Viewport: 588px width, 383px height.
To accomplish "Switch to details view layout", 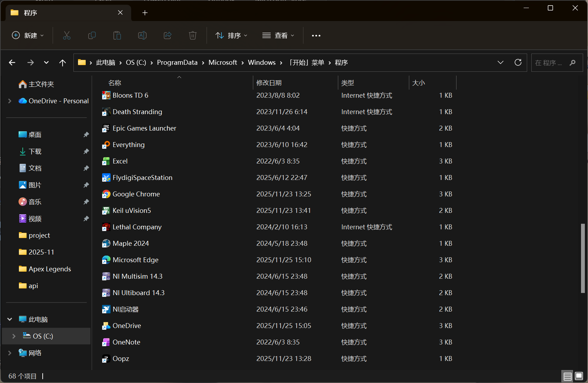I will [567, 376].
